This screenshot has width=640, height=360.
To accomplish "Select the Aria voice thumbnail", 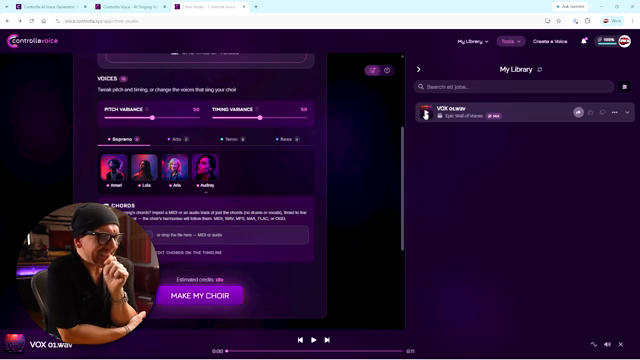I will 175,168.
